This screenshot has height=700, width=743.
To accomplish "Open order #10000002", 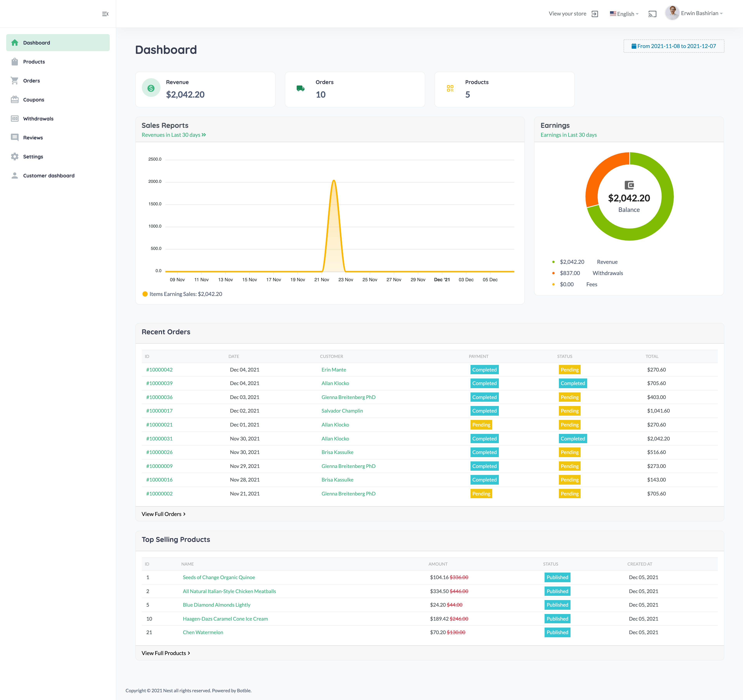I will pyautogui.click(x=160, y=494).
